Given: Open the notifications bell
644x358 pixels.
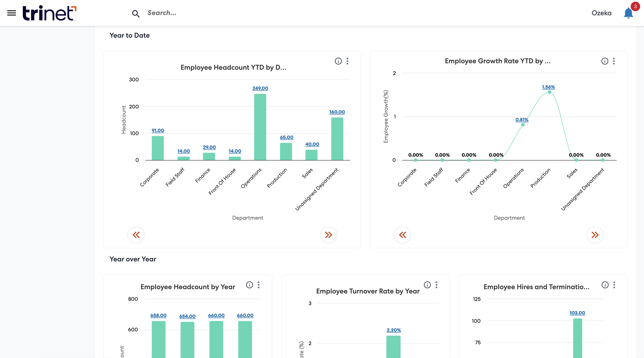Looking at the screenshot, I should click(628, 13).
